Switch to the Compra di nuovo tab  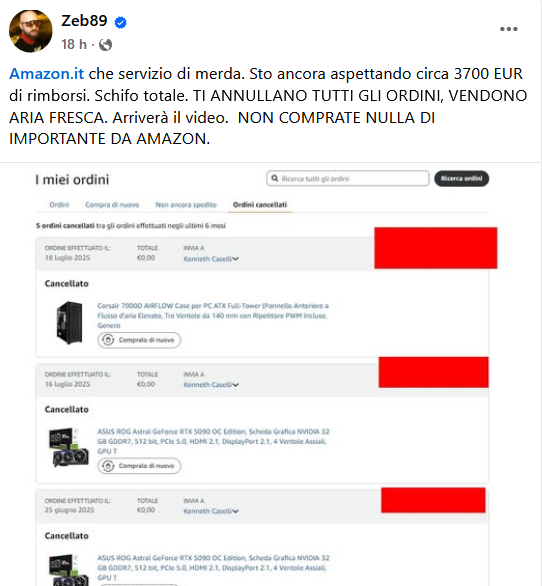pyautogui.click(x=112, y=205)
